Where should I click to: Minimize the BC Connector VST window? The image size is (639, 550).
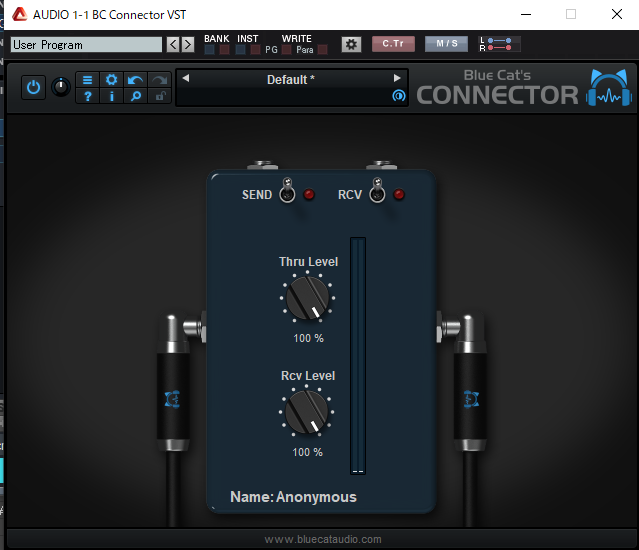coord(526,14)
